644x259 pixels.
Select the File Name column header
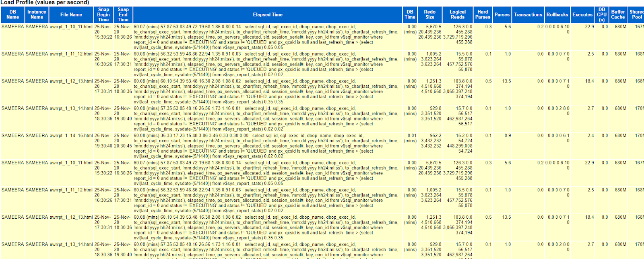[71, 15]
